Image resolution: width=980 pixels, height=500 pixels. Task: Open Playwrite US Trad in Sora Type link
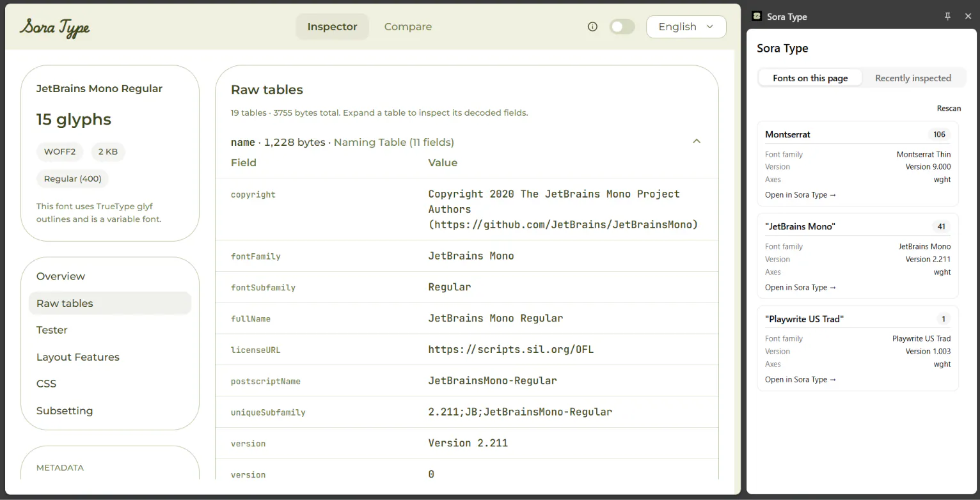coord(800,379)
